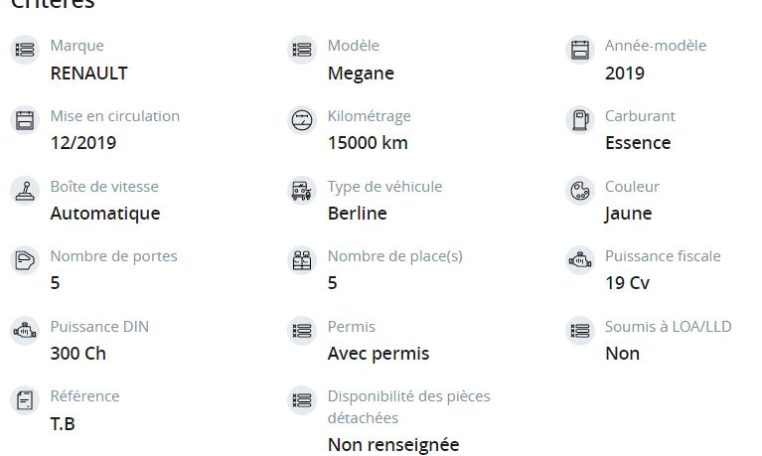The width and height of the screenshot is (762, 456).
Task: Select the Puissance fiscale engine icon
Action: [580, 260]
